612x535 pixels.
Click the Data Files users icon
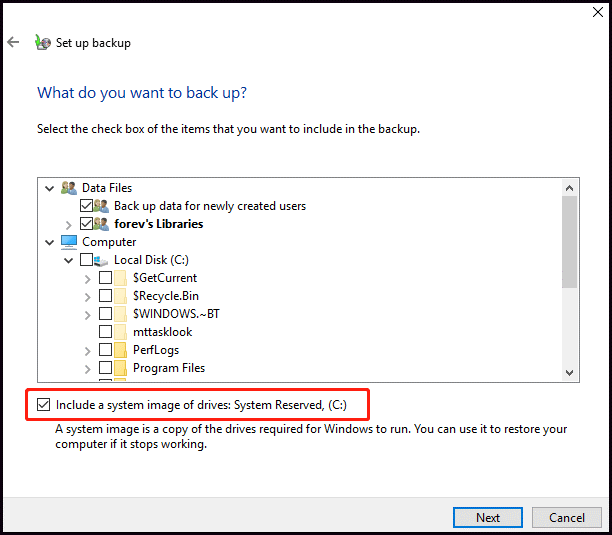point(69,188)
